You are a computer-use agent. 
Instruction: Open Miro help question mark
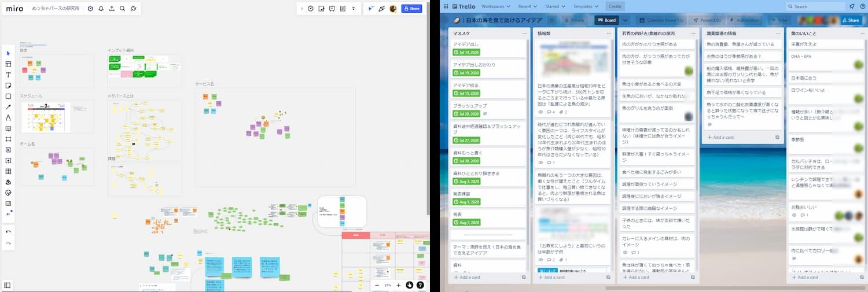(420, 285)
